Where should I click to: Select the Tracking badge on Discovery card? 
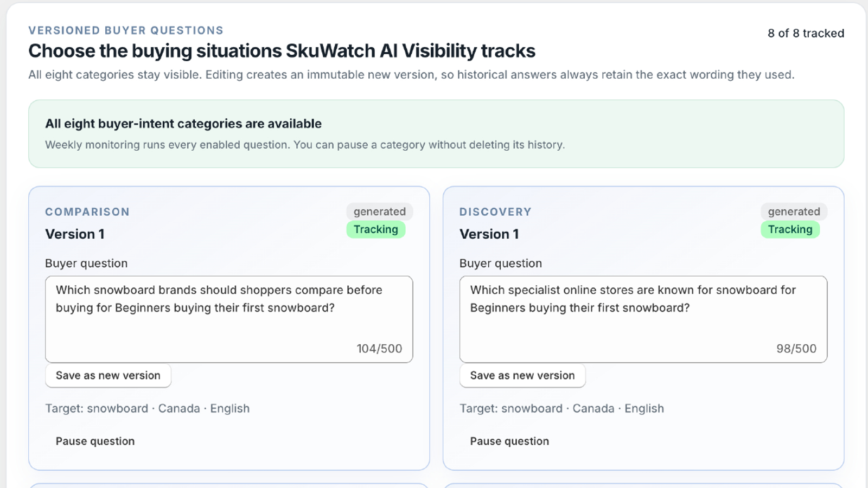click(790, 229)
